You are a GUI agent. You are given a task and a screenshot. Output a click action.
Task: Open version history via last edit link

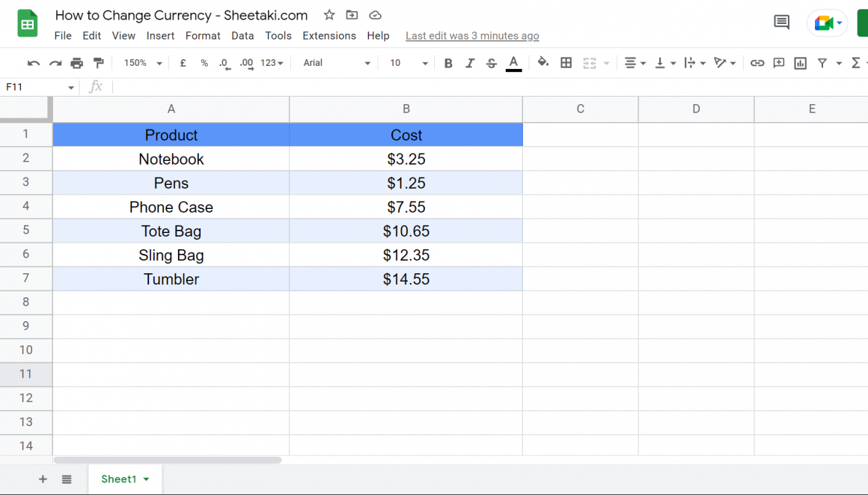point(472,35)
